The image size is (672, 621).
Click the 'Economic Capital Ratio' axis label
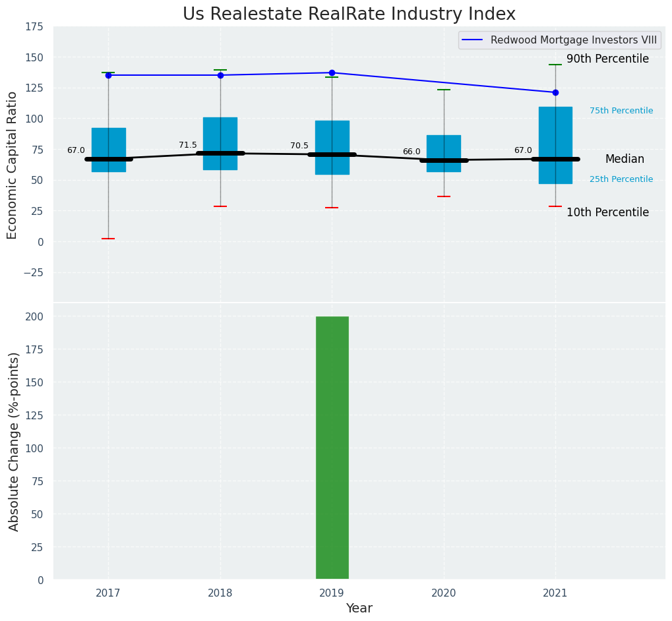13,165
